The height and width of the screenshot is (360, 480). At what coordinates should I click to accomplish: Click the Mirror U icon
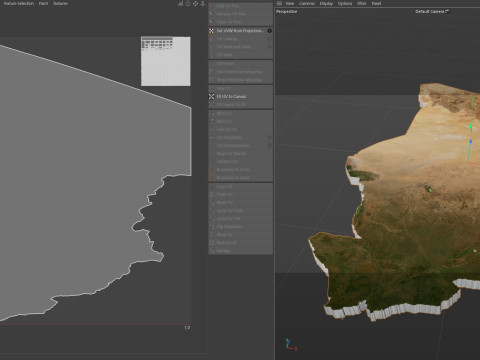click(x=211, y=113)
